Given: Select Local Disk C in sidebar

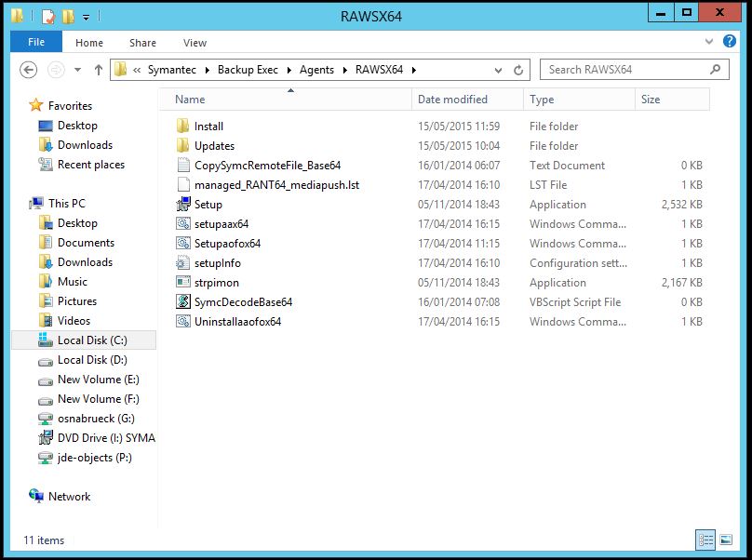Looking at the screenshot, I should coord(87,340).
